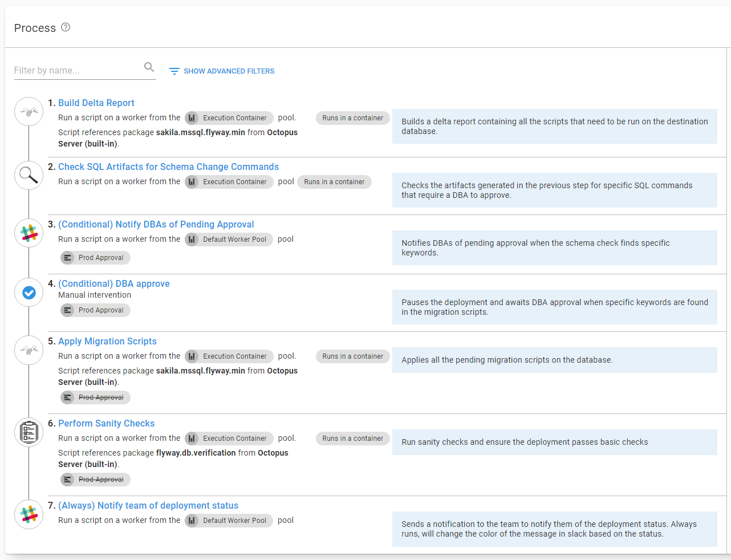Image resolution: width=731 pixels, height=560 pixels.
Task: Select the Octopus icon beside Apply Migration Scripts
Action: pyautogui.click(x=29, y=350)
